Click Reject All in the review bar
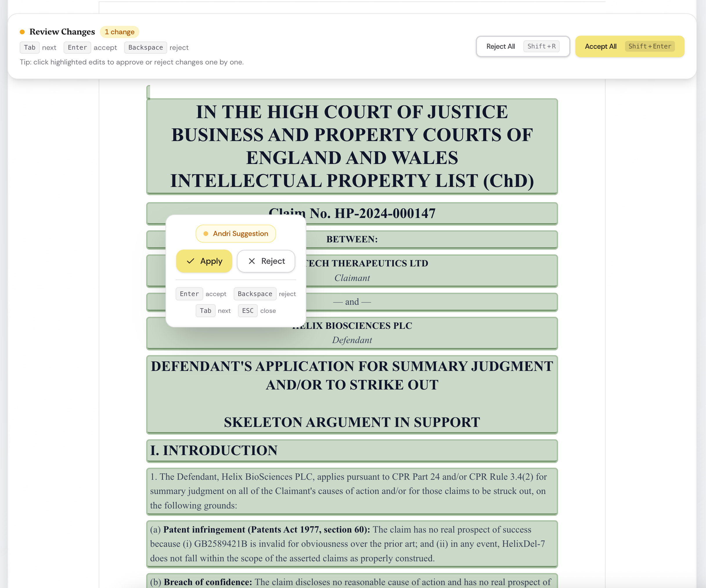 point(500,46)
